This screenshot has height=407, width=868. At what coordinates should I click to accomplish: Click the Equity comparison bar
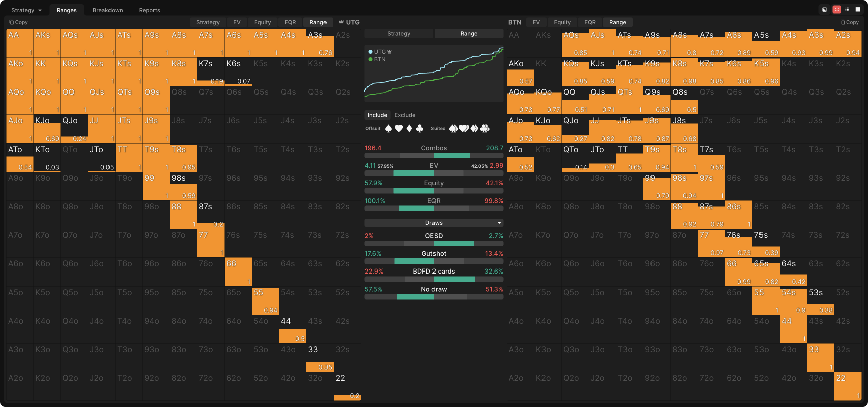point(434,191)
